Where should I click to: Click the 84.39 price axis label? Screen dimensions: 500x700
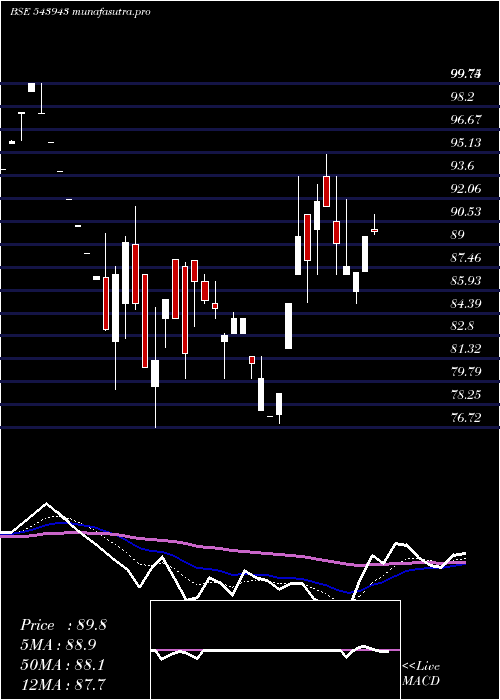466,303
